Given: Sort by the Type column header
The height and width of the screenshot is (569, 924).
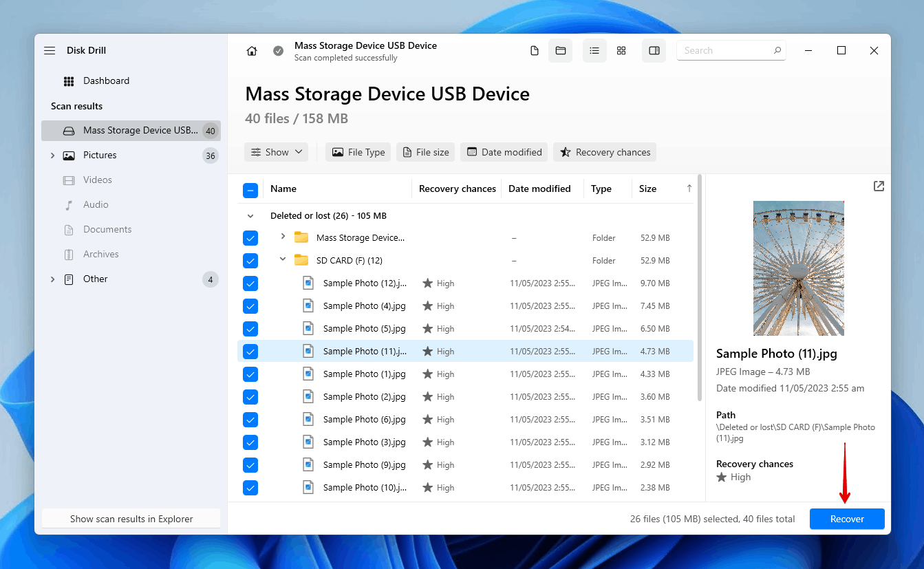Looking at the screenshot, I should pos(601,189).
